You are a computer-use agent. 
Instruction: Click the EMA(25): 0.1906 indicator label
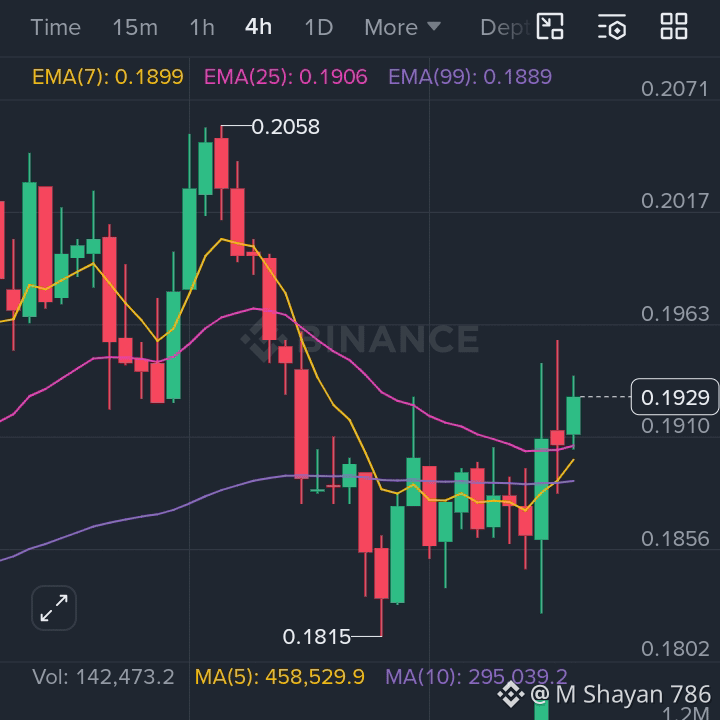tap(286, 77)
